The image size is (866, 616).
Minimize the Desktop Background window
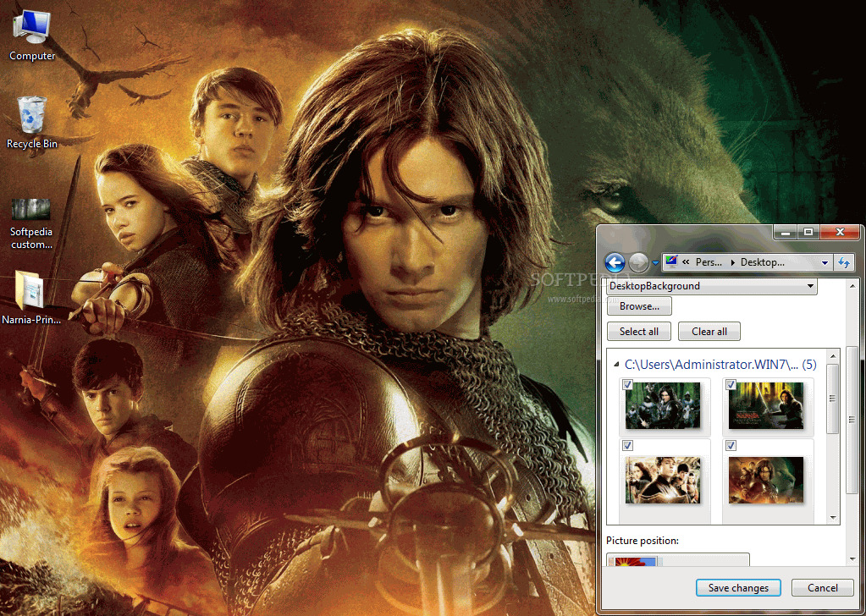[786, 233]
